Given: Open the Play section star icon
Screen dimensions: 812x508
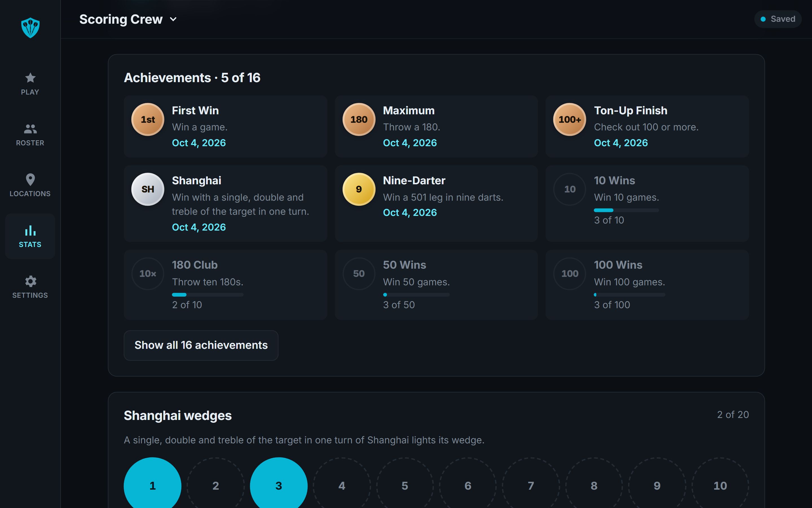Looking at the screenshot, I should (30, 78).
